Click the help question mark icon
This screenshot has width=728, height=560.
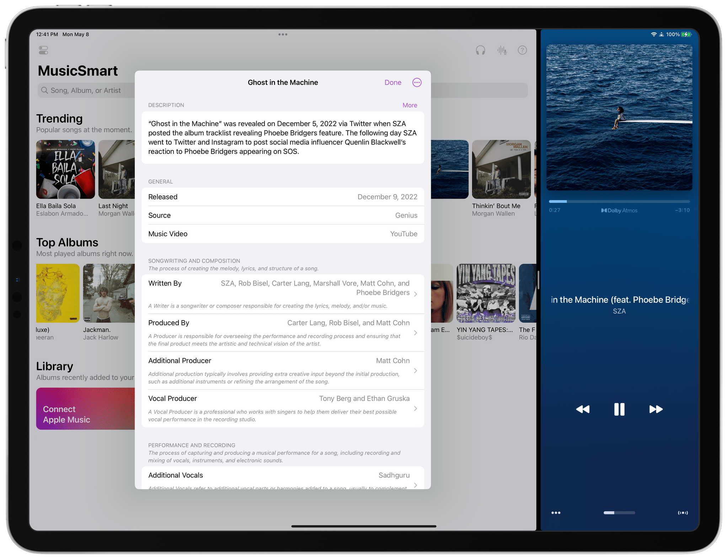point(523,49)
